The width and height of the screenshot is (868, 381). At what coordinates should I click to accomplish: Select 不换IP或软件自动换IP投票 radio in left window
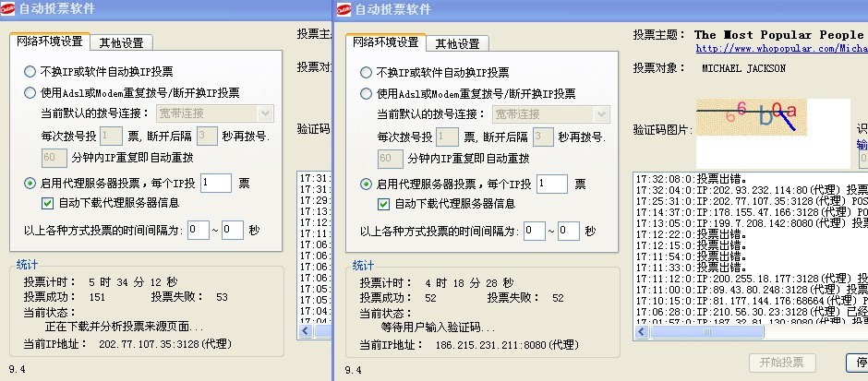tap(30, 71)
